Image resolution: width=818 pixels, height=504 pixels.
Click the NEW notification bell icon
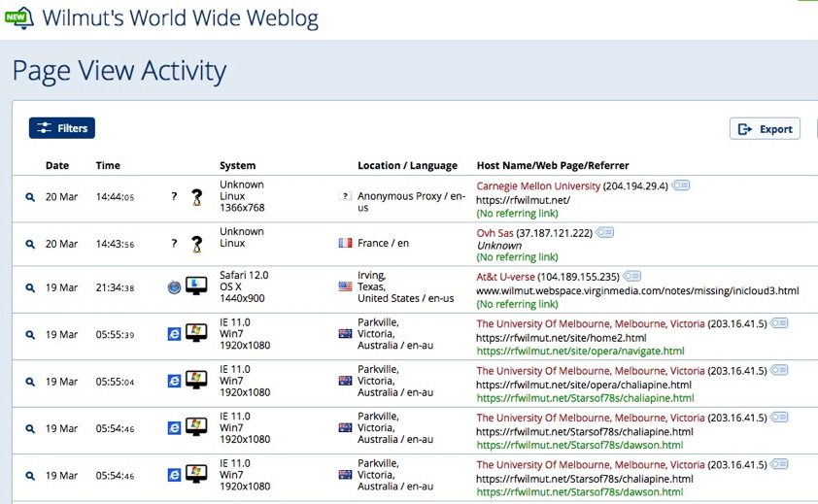18,17
